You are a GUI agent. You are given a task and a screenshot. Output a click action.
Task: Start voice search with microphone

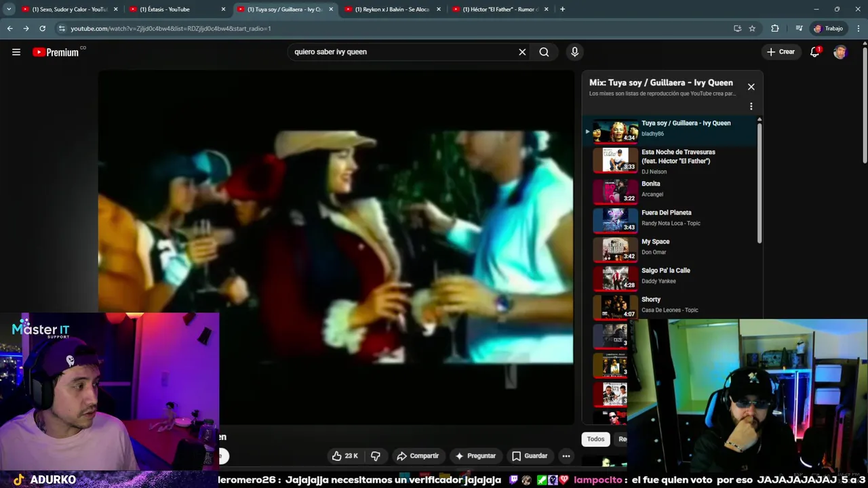[575, 52]
